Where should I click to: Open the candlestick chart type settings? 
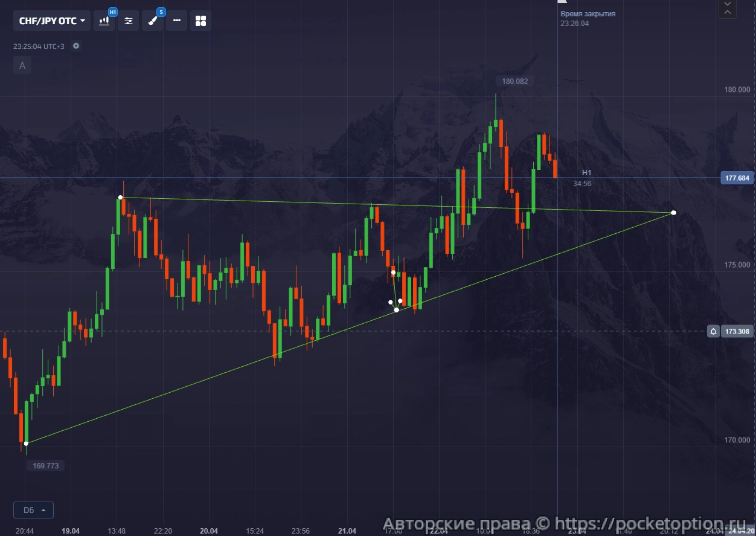click(x=104, y=21)
